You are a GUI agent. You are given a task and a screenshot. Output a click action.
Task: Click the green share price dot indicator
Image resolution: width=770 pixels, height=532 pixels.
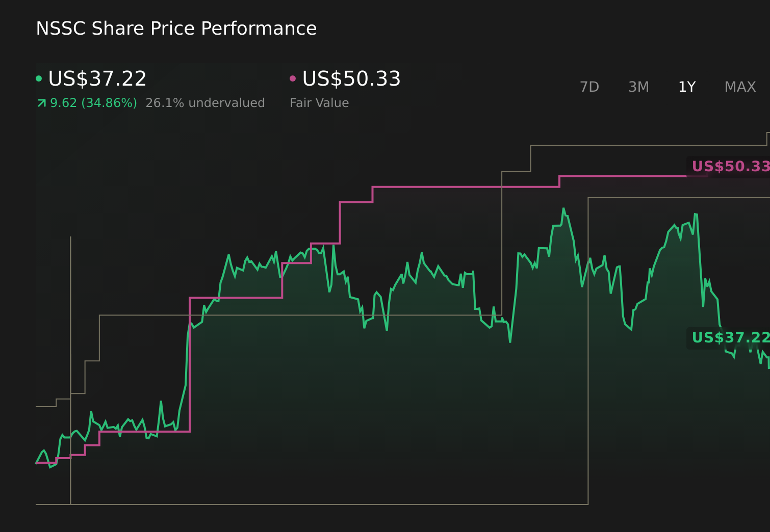[39, 78]
